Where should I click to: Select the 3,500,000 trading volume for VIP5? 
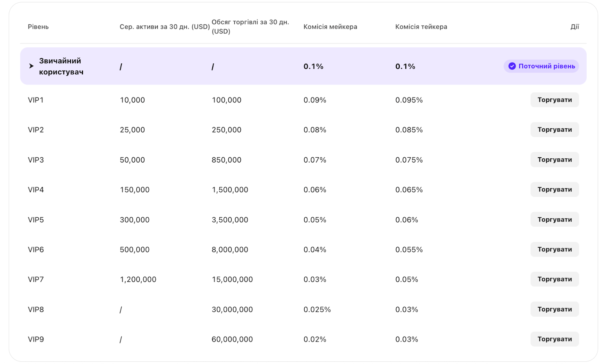[x=230, y=220]
